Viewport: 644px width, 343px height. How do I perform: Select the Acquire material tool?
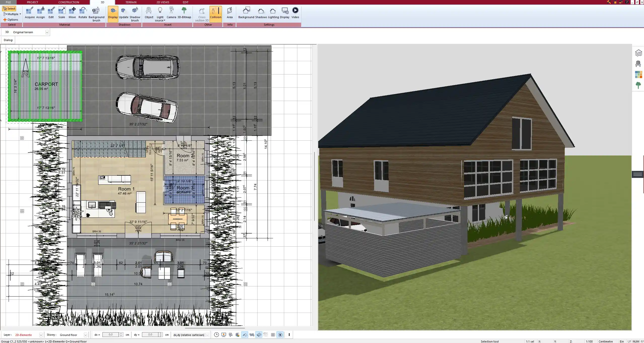pos(30,13)
